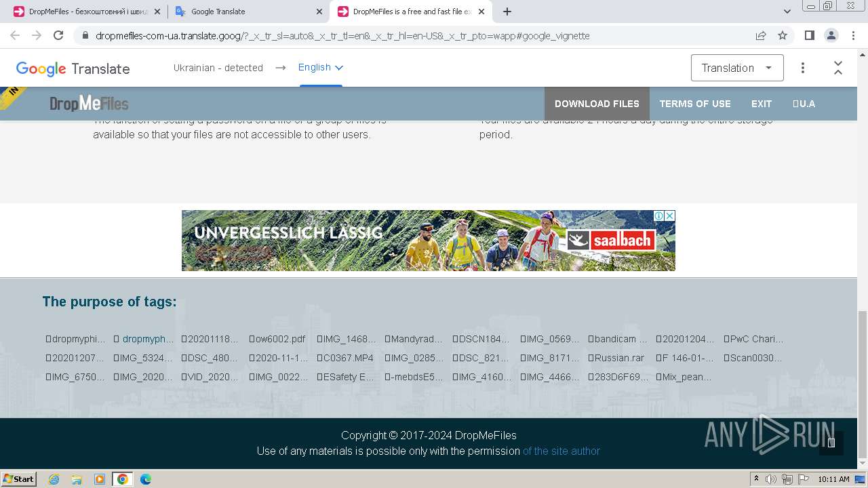The height and width of the screenshot is (488, 868).
Task: Open the Translation dropdown
Action: pos(737,68)
